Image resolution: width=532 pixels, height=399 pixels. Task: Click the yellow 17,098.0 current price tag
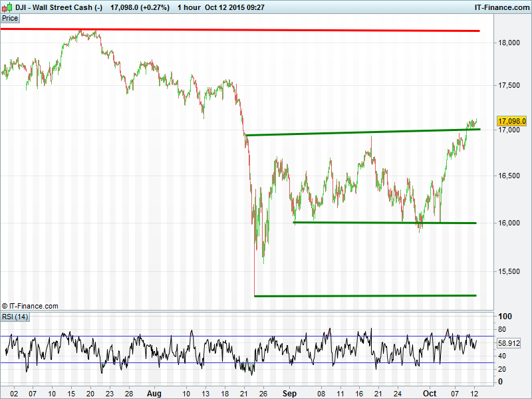click(x=512, y=121)
